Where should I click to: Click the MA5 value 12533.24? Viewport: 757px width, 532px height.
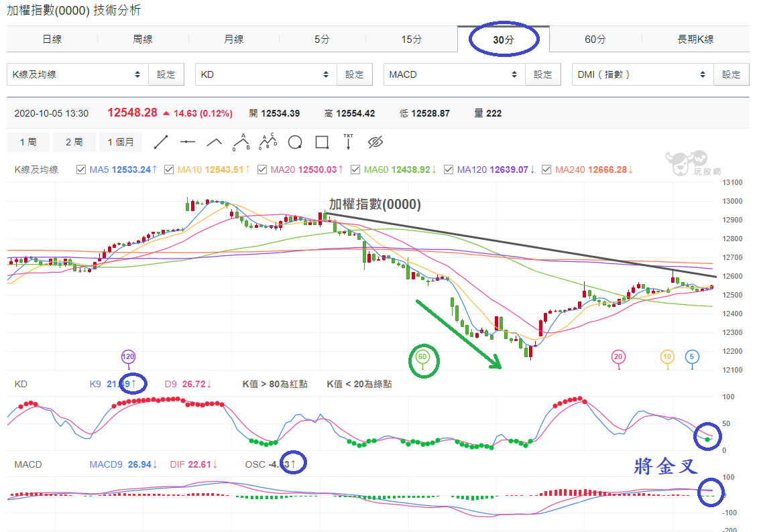pos(131,170)
